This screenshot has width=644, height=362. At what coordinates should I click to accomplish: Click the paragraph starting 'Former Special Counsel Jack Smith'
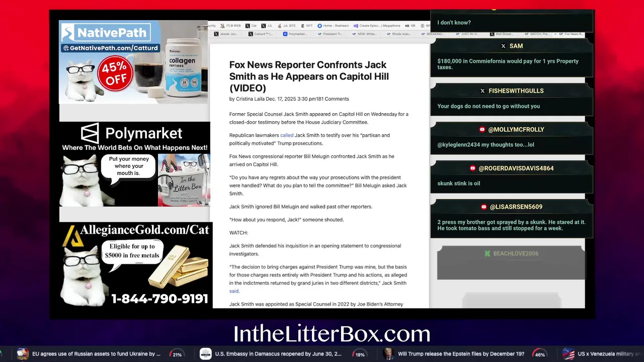pyautogui.click(x=319, y=118)
